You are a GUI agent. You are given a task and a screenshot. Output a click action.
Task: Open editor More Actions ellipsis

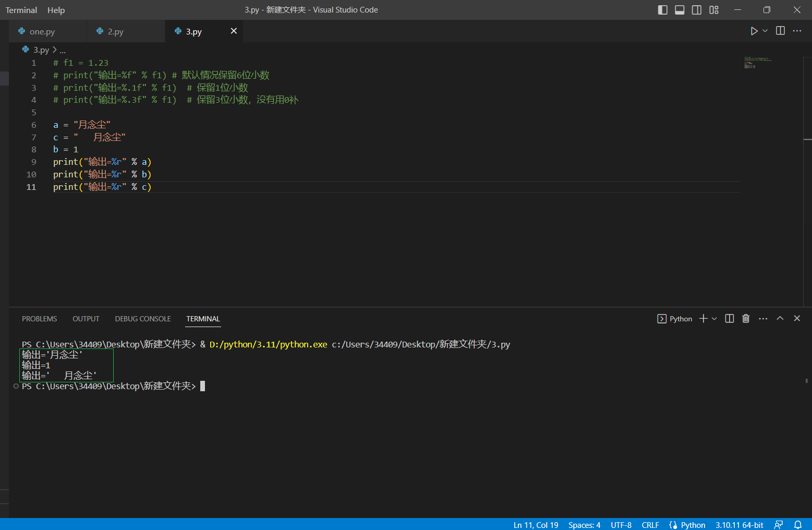tap(797, 31)
